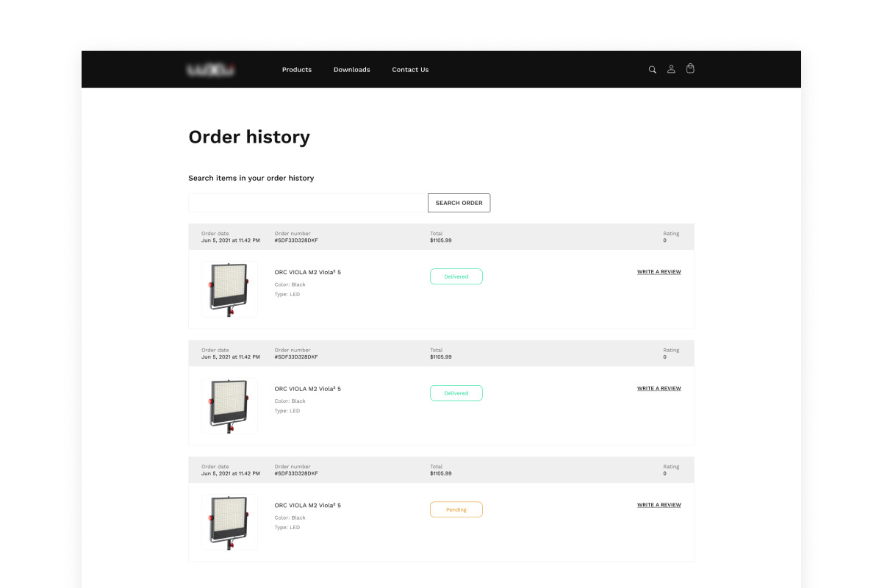Open the shopping bag icon

pos(690,68)
